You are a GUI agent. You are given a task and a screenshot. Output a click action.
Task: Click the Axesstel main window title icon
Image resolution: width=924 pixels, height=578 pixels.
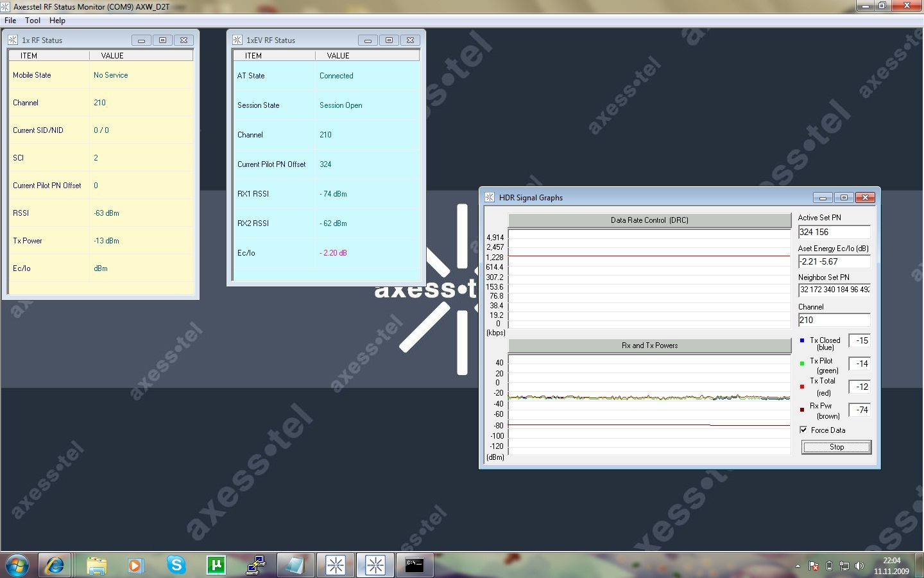pyautogui.click(x=5, y=6)
